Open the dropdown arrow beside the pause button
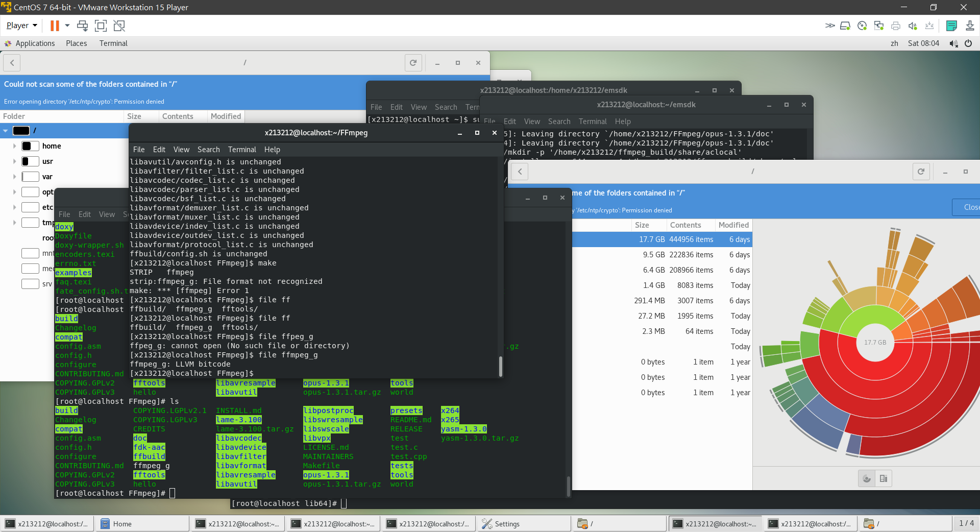Viewport: 980px width, 532px height. (x=67, y=26)
